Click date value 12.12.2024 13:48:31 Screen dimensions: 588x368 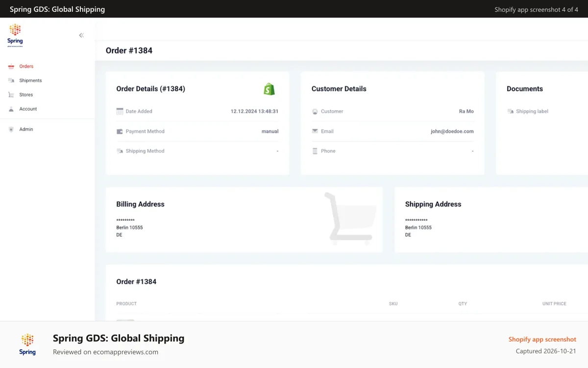pyautogui.click(x=254, y=111)
